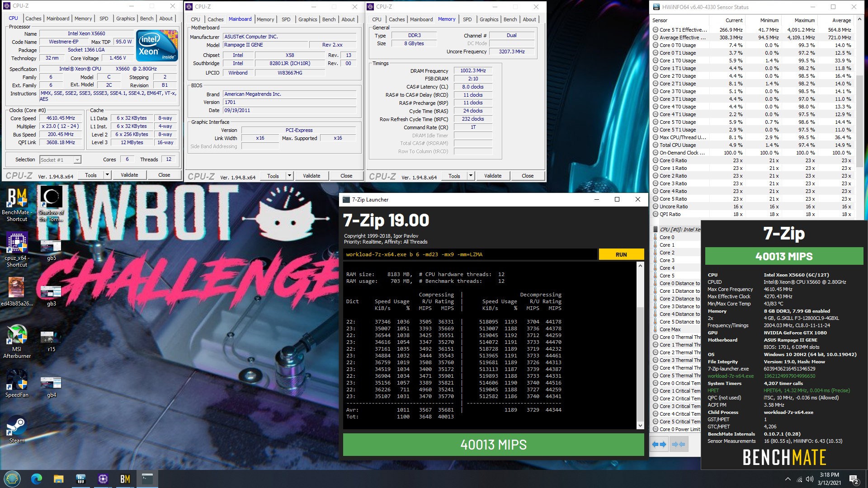Viewport: 868px width, 488px height.
Task: Click up arrow of 7-Zip output scrollbar
Action: tap(640, 266)
